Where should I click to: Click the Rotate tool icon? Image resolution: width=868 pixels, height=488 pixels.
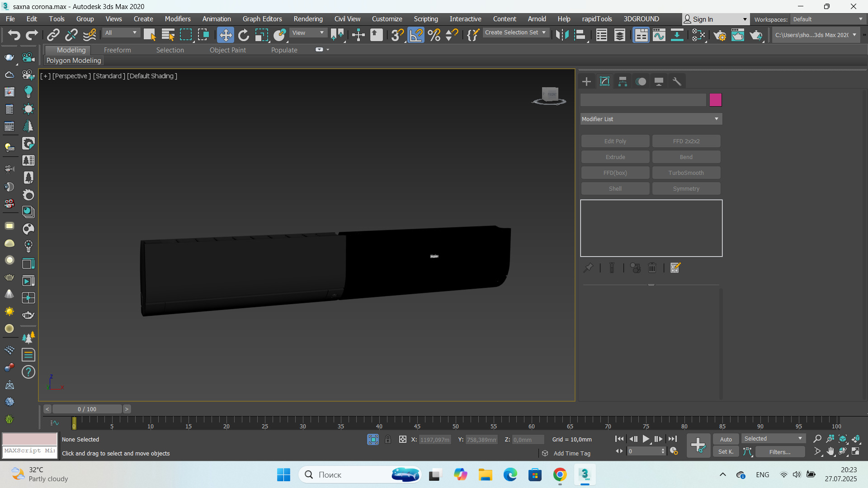(244, 35)
